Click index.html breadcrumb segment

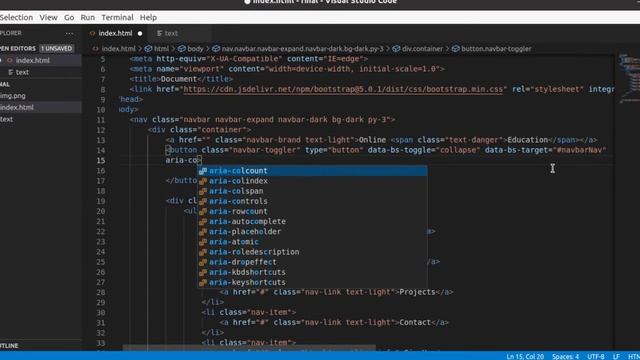(x=118, y=49)
